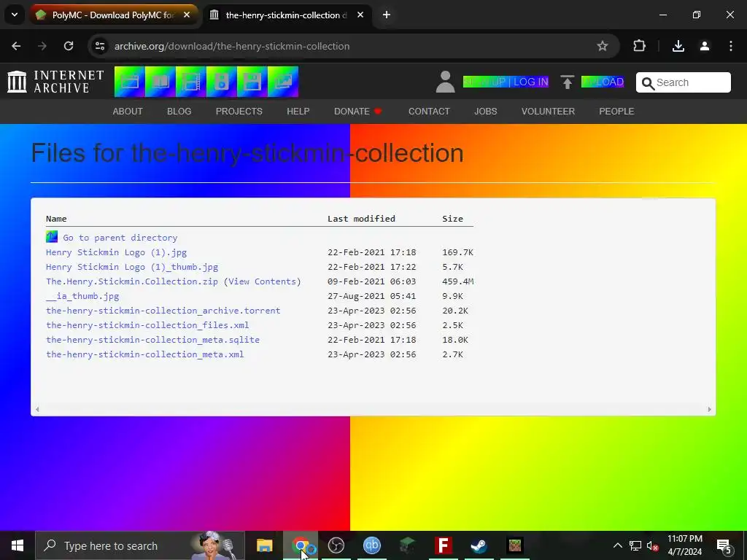The width and height of the screenshot is (747, 560).
Task: Download The.Henry.Stickmin.Collection.zip
Action: pyautogui.click(x=132, y=281)
